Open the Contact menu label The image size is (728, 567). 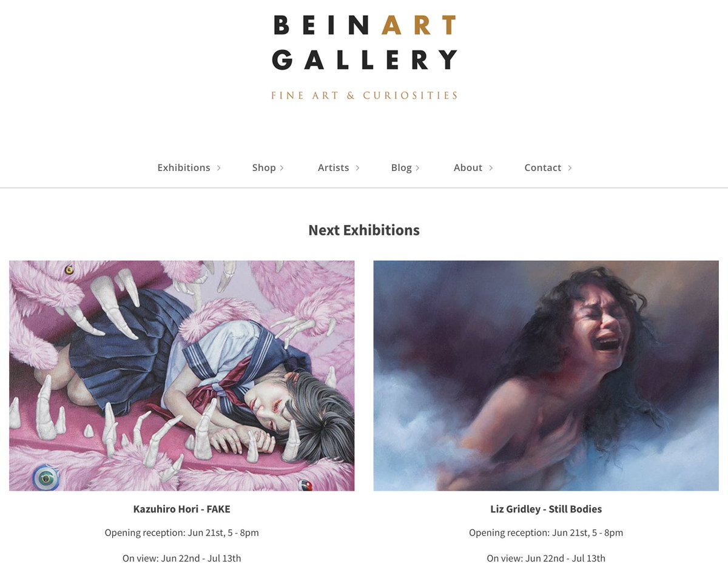pyautogui.click(x=542, y=168)
